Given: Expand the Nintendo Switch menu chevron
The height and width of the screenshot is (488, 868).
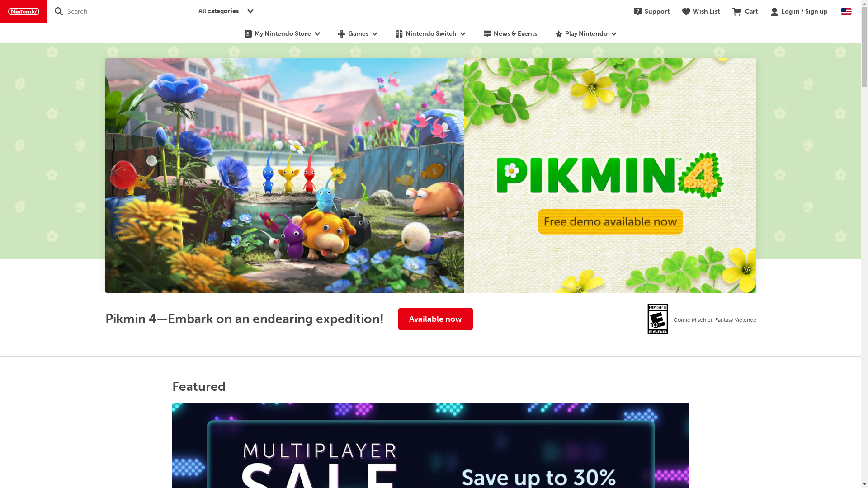Looking at the screenshot, I should click(462, 34).
